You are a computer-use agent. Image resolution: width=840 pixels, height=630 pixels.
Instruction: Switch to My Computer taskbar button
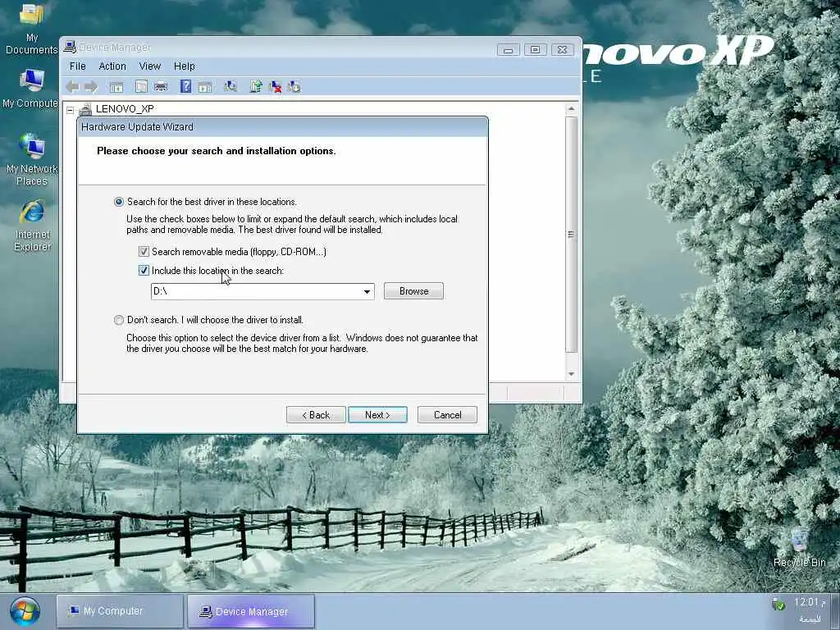click(120, 610)
